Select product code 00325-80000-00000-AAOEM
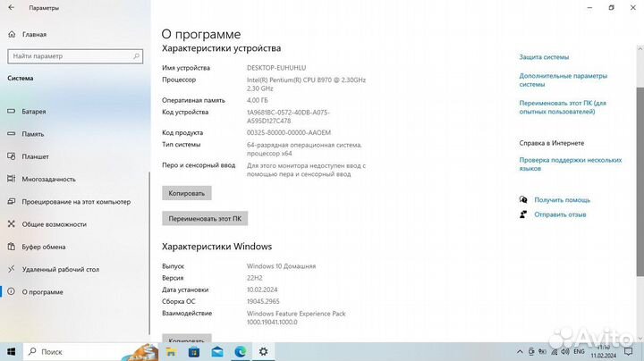This screenshot has height=361, width=644. [289, 132]
